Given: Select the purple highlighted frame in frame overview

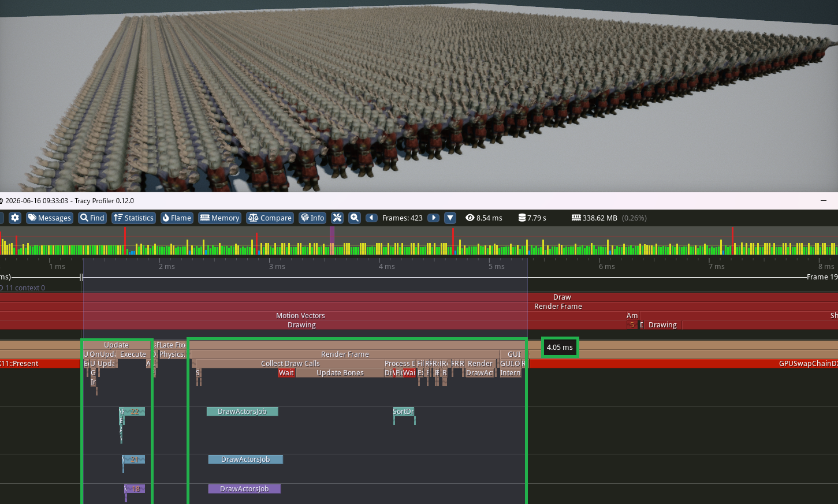Looking at the screenshot, I should [x=332, y=240].
